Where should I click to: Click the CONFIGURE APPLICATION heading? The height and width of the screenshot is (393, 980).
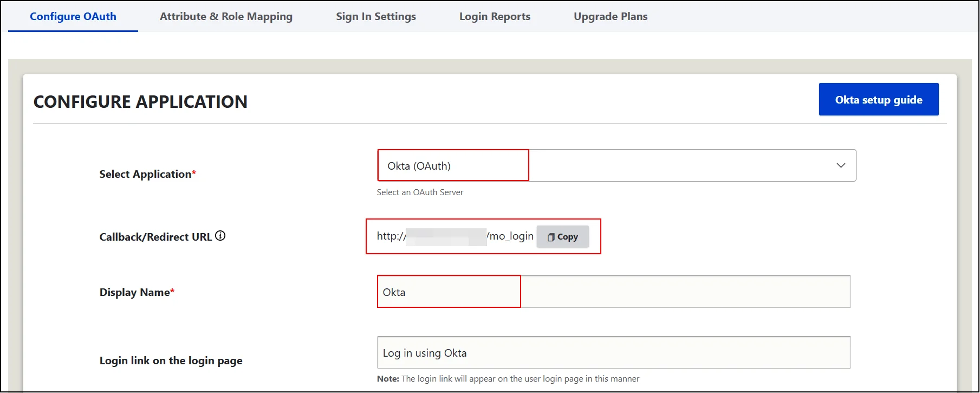tap(140, 101)
